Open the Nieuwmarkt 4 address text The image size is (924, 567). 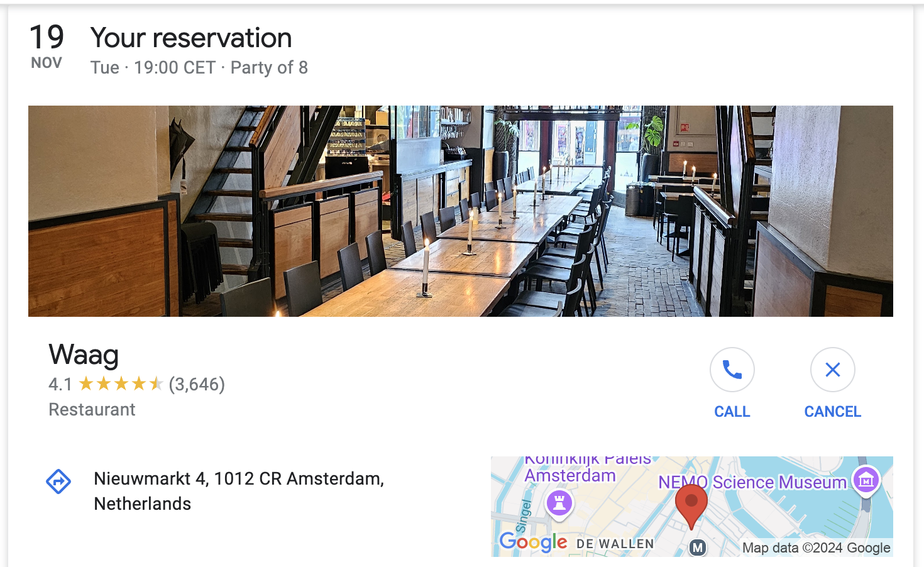click(x=239, y=491)
